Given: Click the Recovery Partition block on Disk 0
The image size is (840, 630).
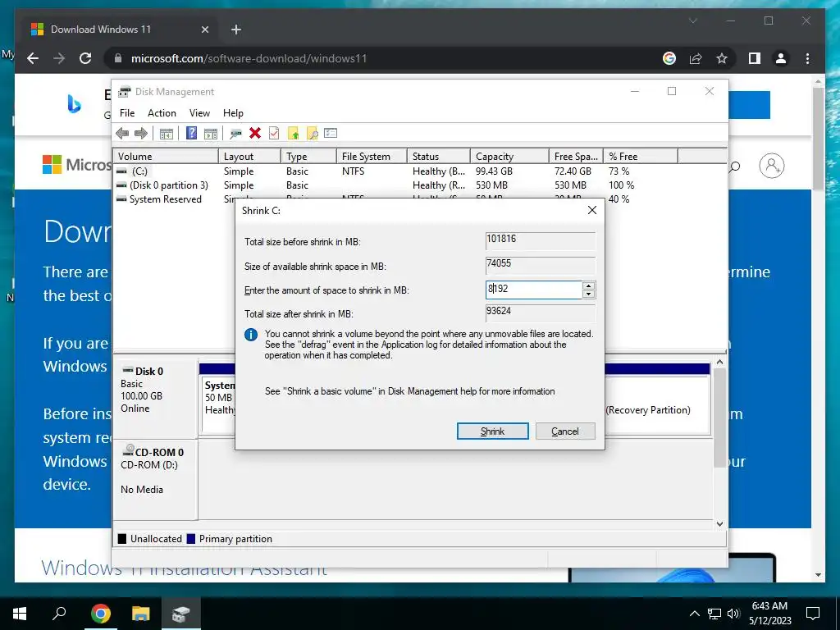Looking at the screenshot, I should click(657, 404).
